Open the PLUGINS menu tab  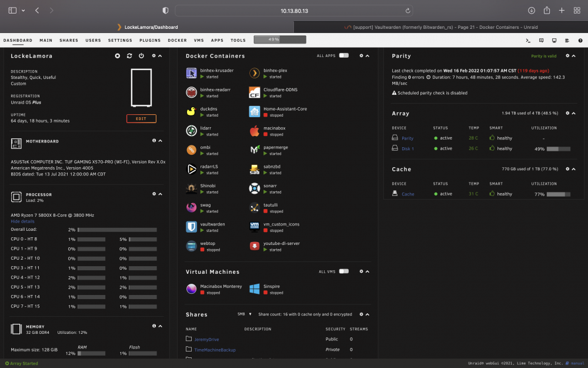coord(150,40)
